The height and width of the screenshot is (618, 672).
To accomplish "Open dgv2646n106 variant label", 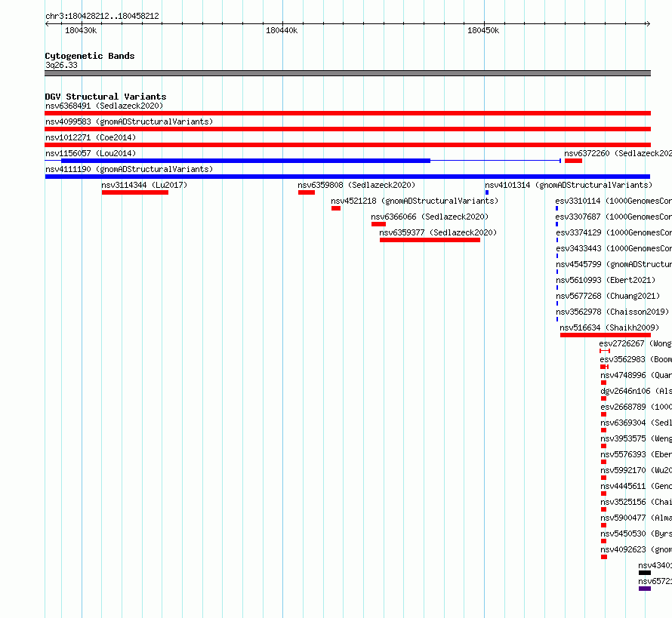I will (x=637, y=391).
